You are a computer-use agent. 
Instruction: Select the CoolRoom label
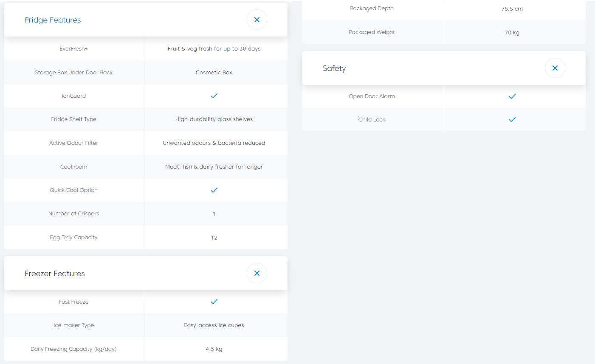73,167
